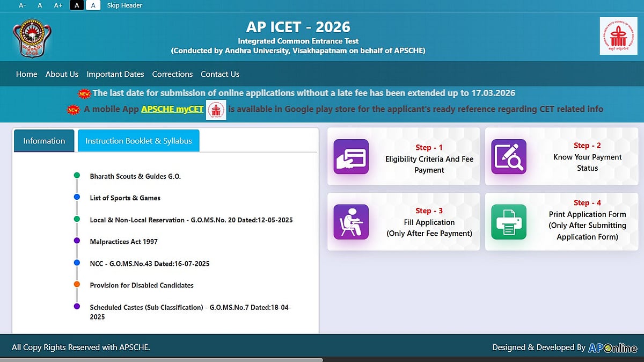Click the Fill Application purple icon
The width and height of the screenshot is (644, 362).
[x=351, y=222]
